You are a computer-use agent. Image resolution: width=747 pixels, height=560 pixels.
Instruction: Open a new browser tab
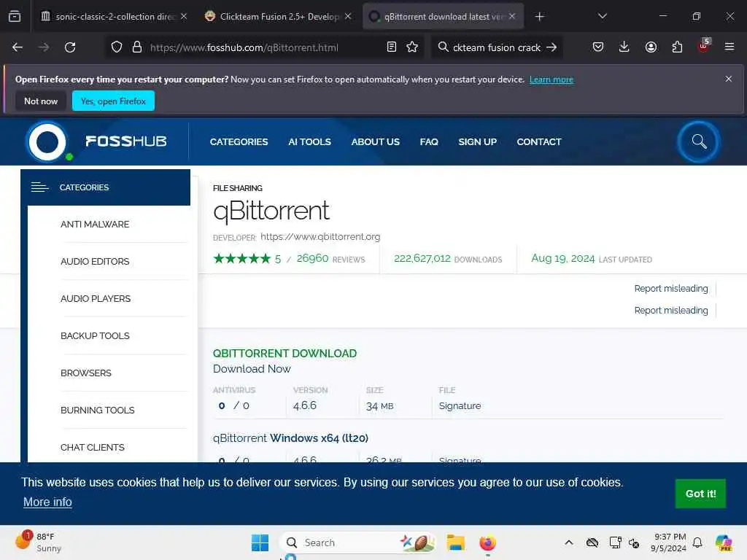[539, 17]
